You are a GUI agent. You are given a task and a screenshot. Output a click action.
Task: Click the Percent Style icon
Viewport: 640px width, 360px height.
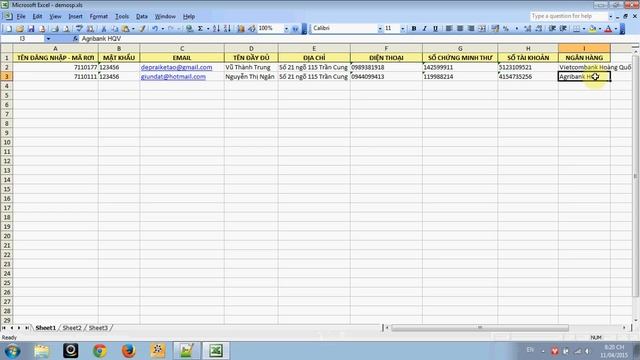[x=506, y=29]
